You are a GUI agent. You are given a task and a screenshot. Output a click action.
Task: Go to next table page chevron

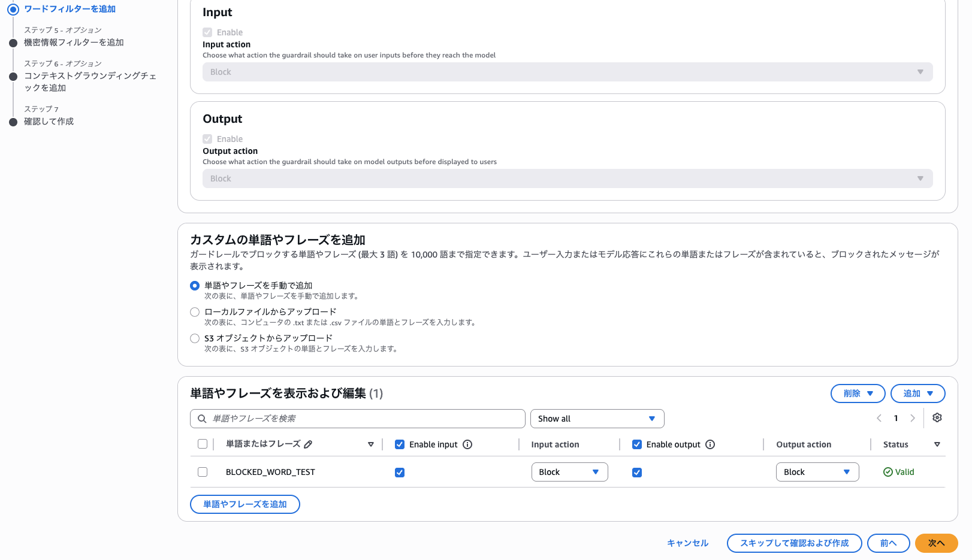(x=913, y=418)
